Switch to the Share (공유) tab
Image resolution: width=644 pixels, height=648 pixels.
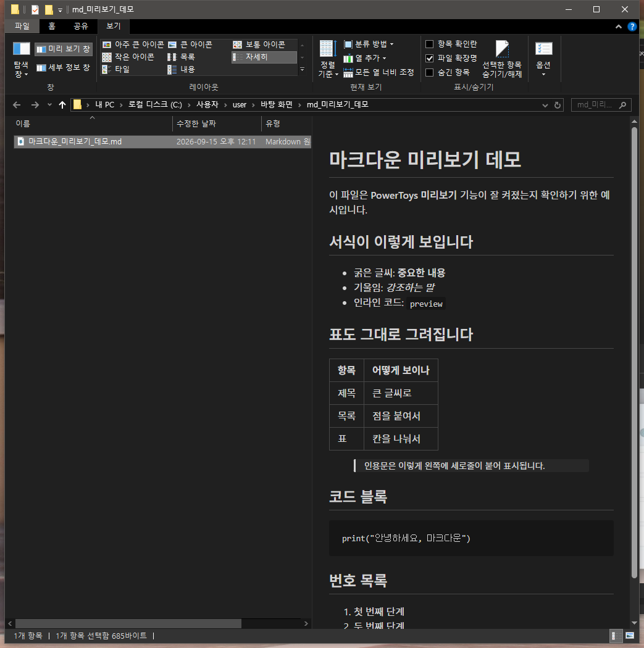pos(81,26)
